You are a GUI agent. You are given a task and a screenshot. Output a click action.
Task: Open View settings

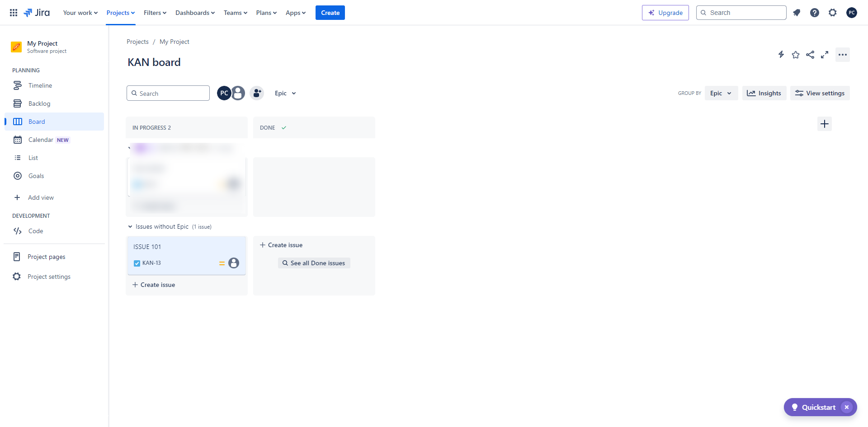click(x=820, y=93)
